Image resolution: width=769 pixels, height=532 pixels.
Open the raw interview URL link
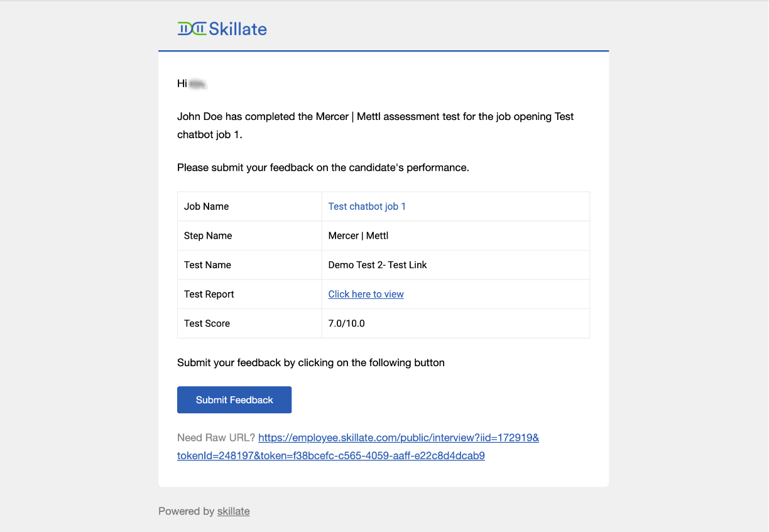(x=358, y=447)
